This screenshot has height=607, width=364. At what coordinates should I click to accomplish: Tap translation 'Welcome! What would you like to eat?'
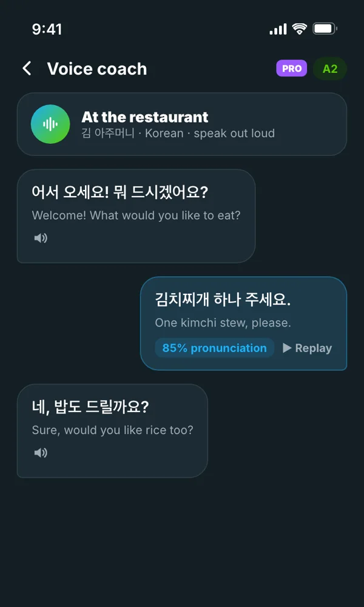point(136,215)
